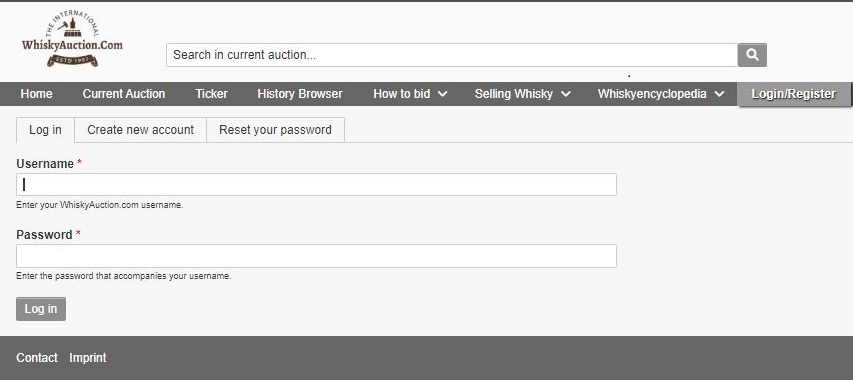Click the Selling Whisky menu label
This screenshot has height=380, width=853.
click(x=514, y=94)
